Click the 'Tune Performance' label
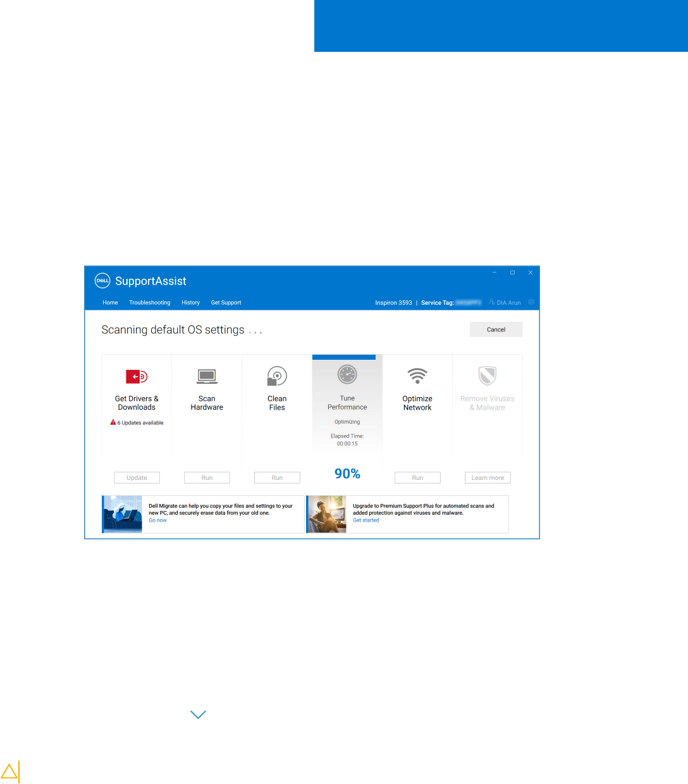Viewport: 688px width, 784px height. (x=347, y=403)
